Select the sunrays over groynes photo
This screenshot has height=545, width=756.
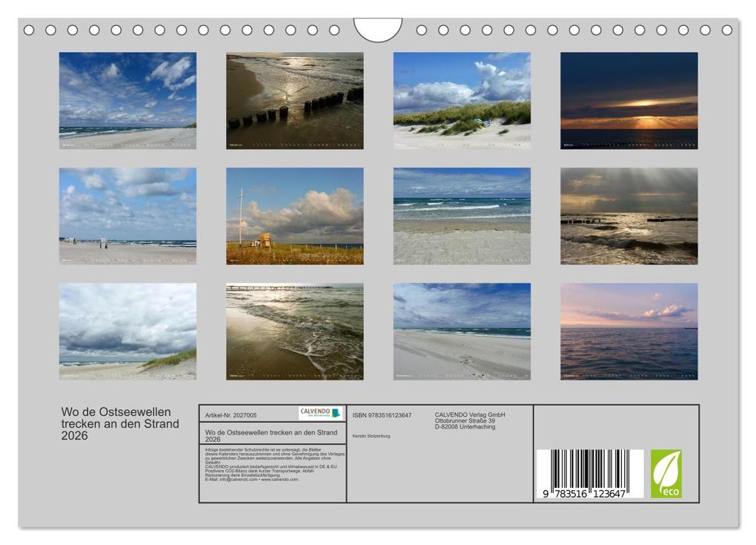point(629,216)
